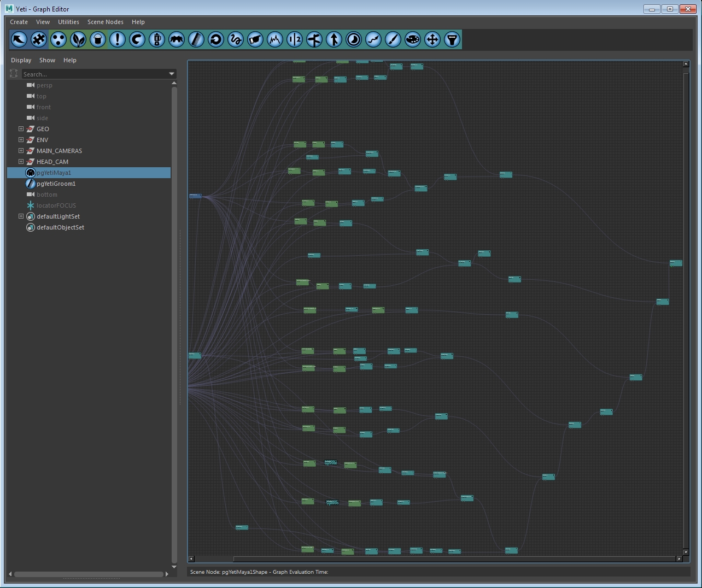The width and height of the screenshot is (702, 588).
Task: Expand the MAIN_CAMERAS group
Action: point(21,151)
